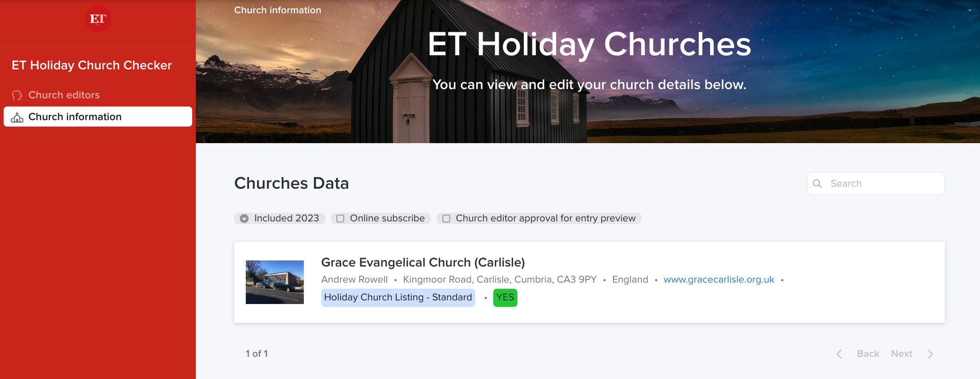980x379 pixels.
Task: Enable the Online subscribe checkbox
Action: (x=341, y=219)
